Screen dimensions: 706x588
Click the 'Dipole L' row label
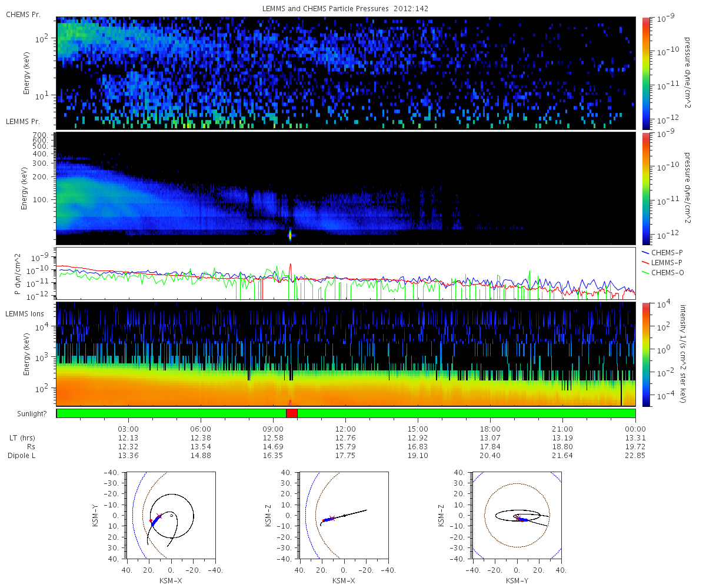click(x=23, y=456)
